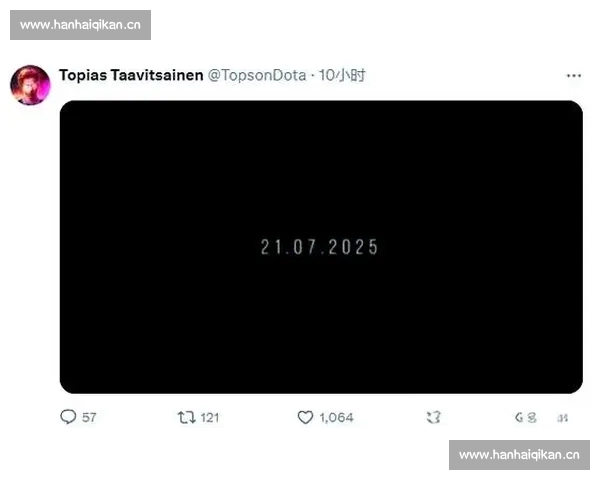The width and height of the screenshot is (600, 480).
Task: Open the black media image in the tweet
Action: 321,247
